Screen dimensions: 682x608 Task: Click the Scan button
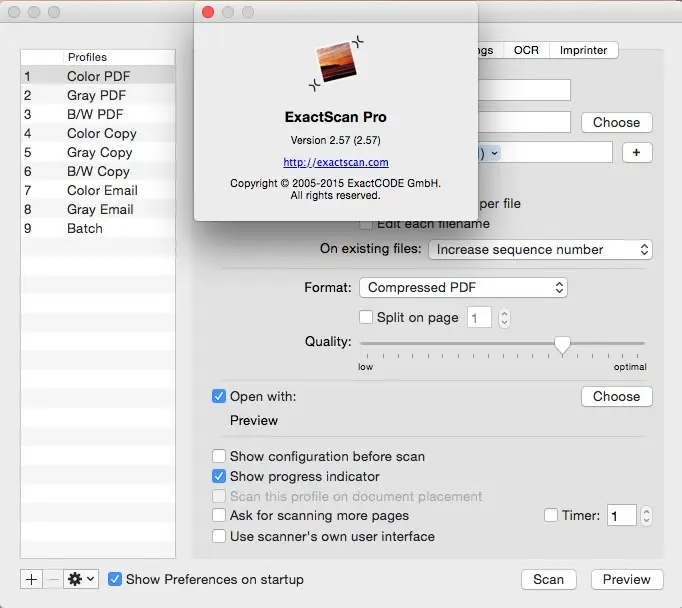(x=548, y=579)
